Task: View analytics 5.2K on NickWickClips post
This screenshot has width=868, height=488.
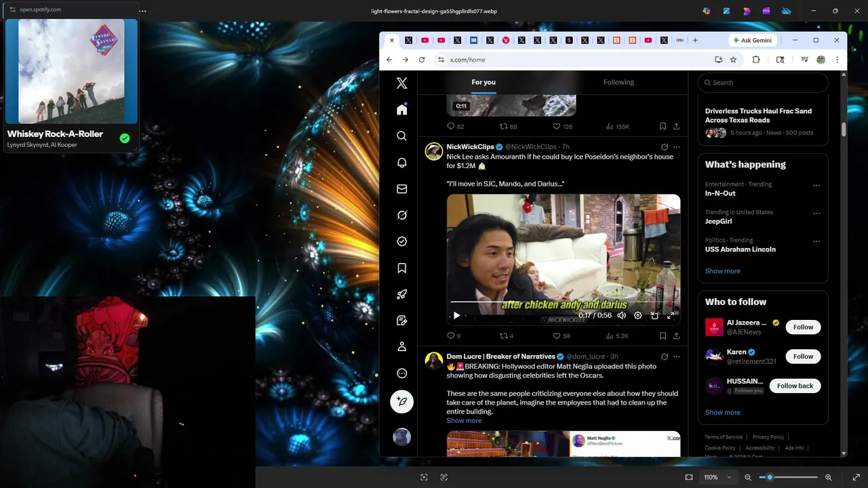Action: click(x=617, y=335)
